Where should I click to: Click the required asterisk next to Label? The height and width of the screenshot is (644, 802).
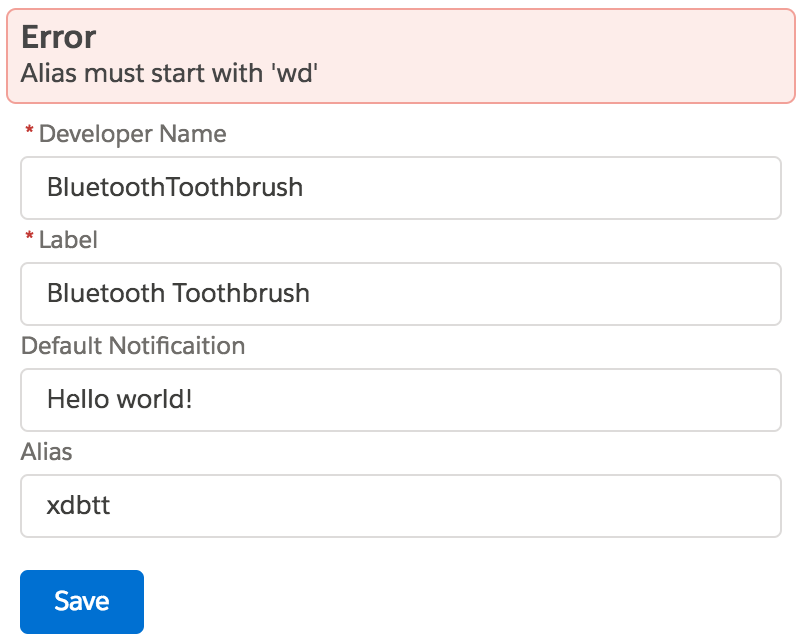coord(29,239)
